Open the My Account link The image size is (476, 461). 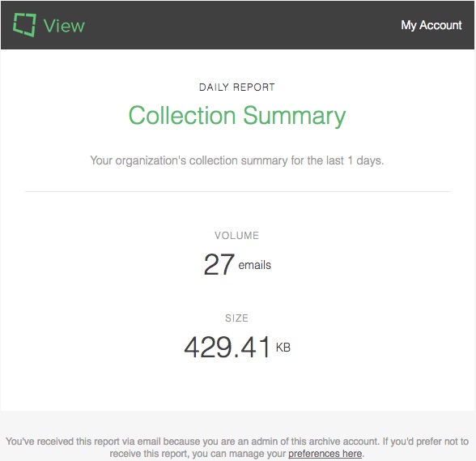(431, 25)
